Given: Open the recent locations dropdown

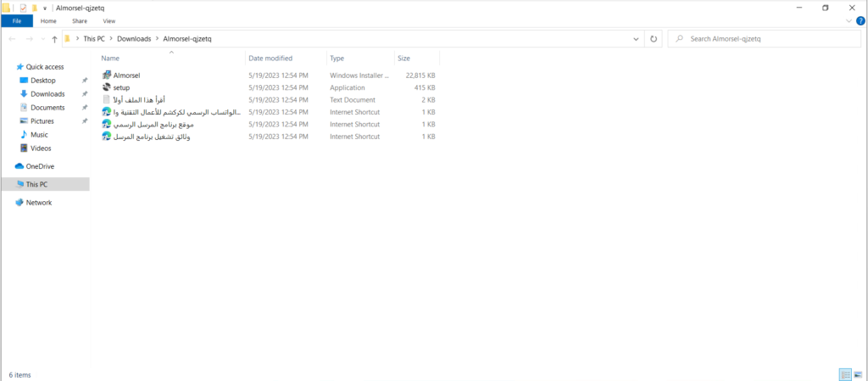Looking at the screenshot, I should (x=42, y=39).
